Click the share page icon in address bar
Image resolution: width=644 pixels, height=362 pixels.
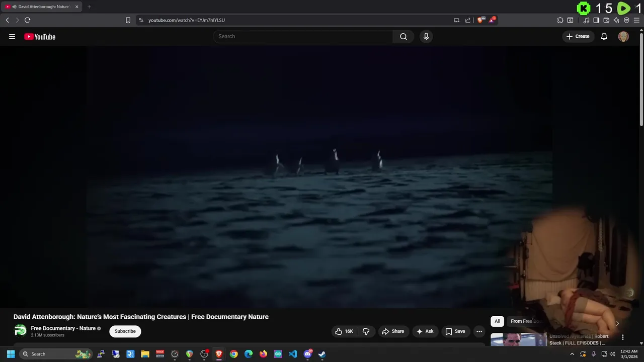pos(468,20)
